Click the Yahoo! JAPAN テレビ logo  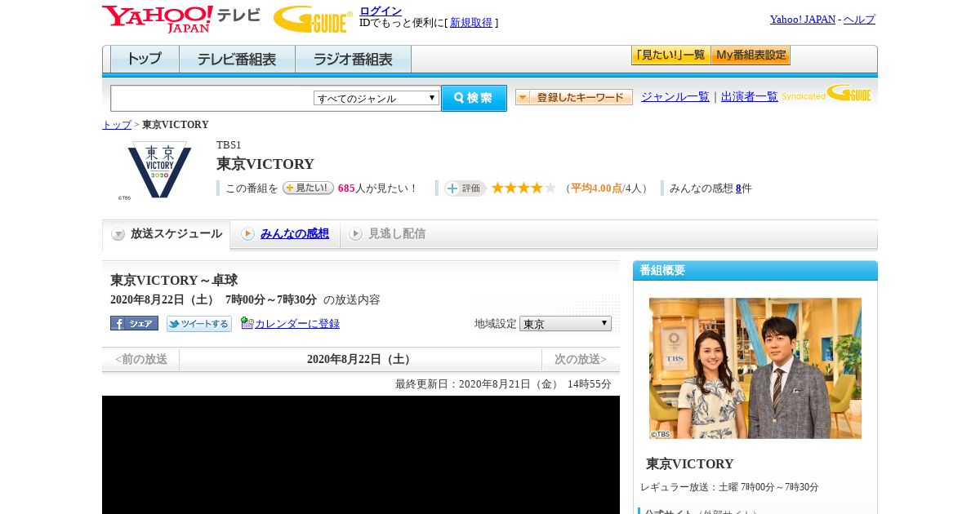181,19
